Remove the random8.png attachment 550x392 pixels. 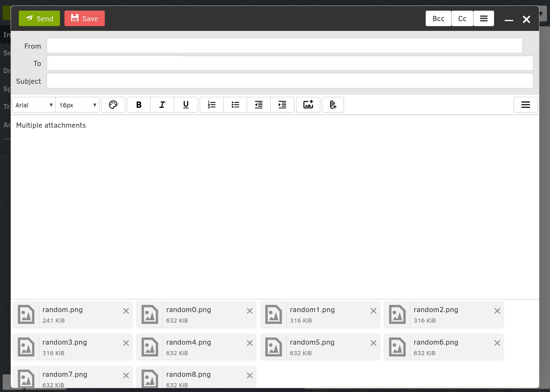(250, 376)
